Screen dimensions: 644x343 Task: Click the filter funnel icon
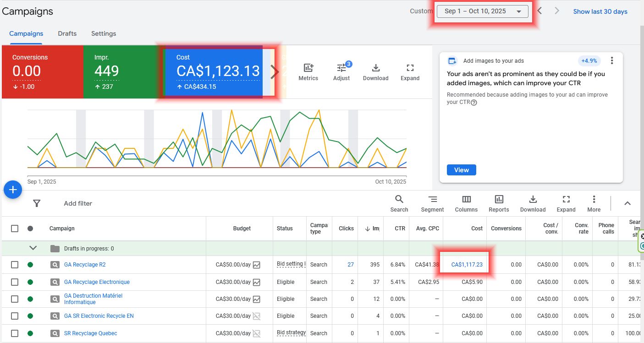tap(37, 203)
